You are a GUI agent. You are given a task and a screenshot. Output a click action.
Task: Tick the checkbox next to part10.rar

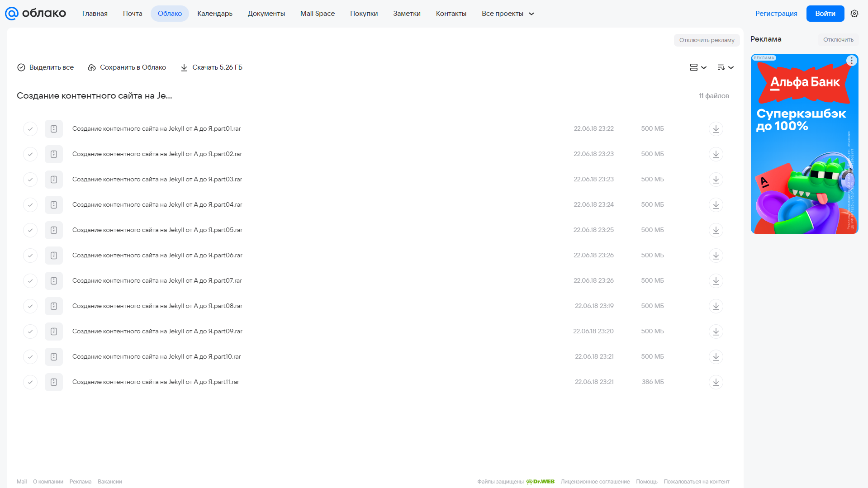point(30,357)
